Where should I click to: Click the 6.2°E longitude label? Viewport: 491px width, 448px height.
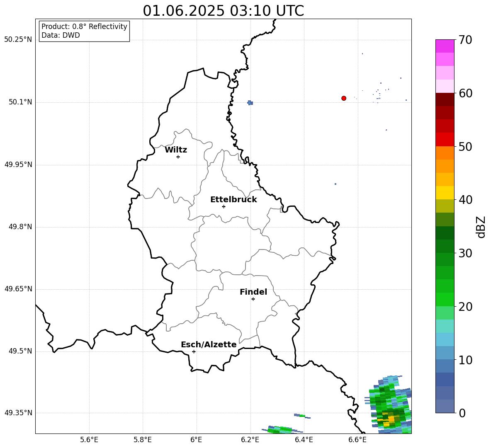click(x=250, y=440)
